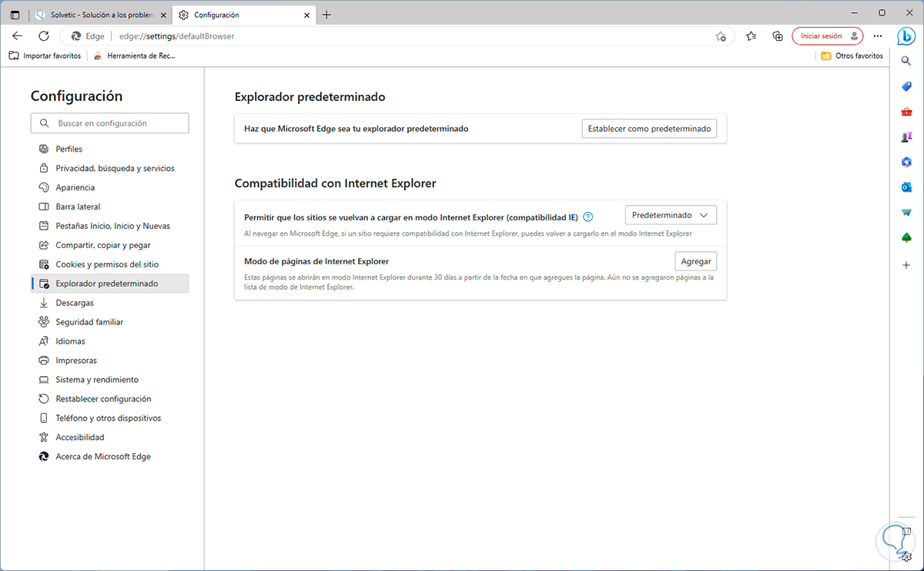Open Perfiles settings section
Screen dimensions: 924x571
click(109, 149)
